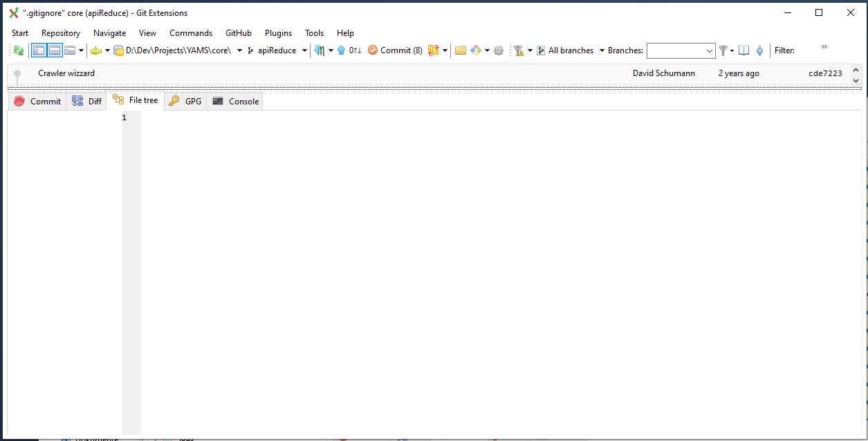Click the commit hash cde7223

826,73
